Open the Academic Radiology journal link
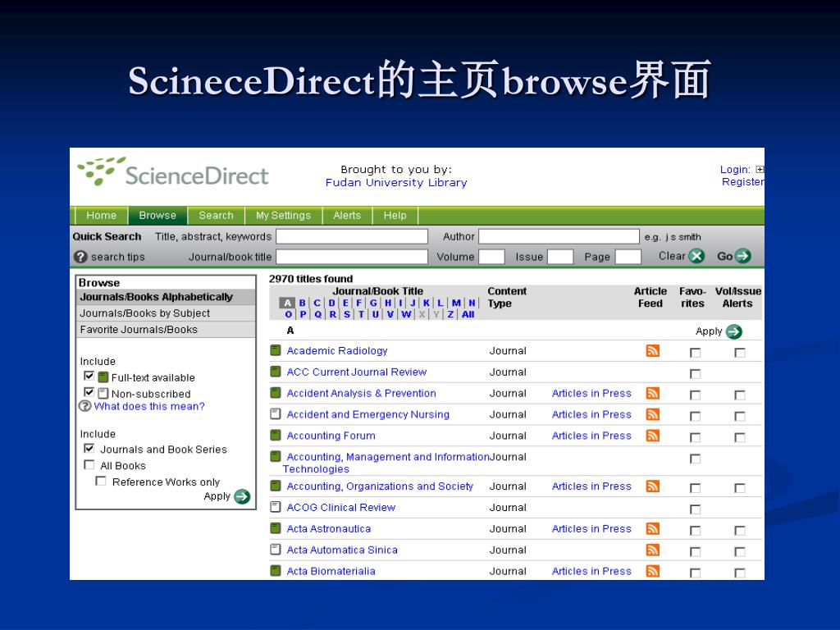Screen dimensions: 840x630 tap(337, 351)
